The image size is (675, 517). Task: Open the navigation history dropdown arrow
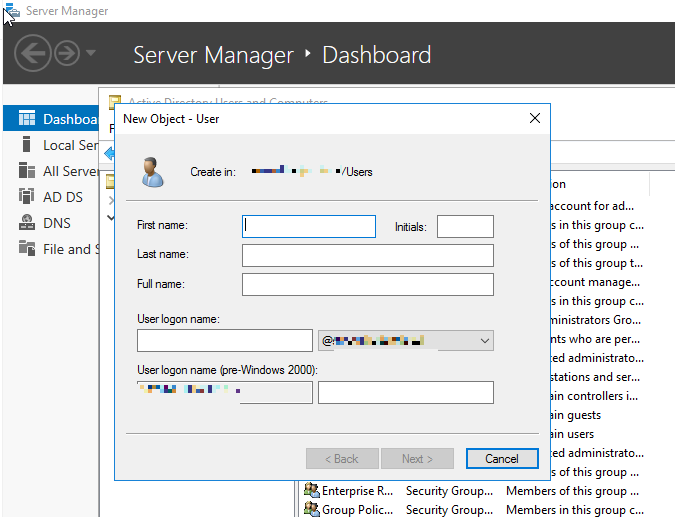click(x=90, y=53)
